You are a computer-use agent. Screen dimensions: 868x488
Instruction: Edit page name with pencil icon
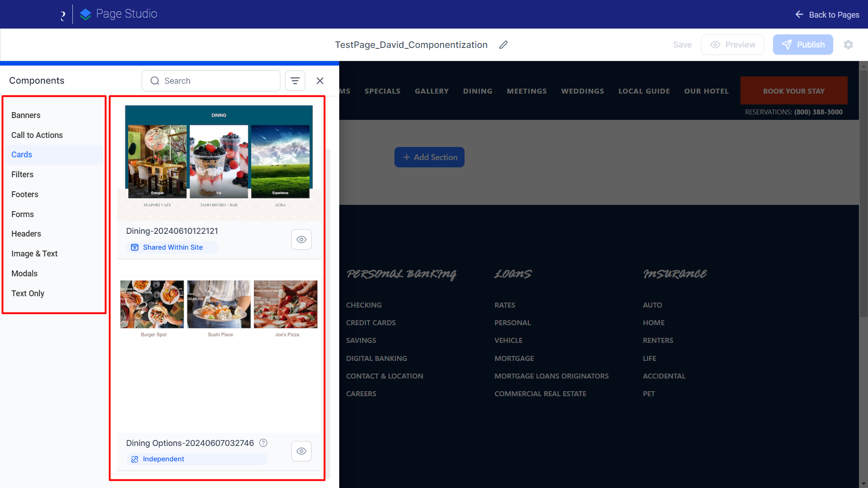(503, 45)
